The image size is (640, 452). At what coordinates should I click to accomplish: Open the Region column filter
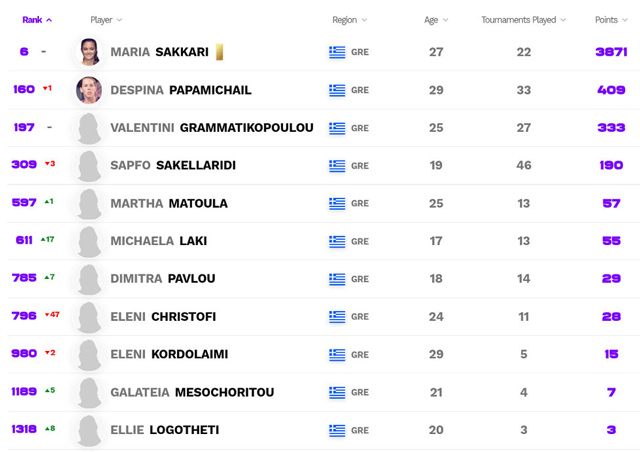pos(350,20)
